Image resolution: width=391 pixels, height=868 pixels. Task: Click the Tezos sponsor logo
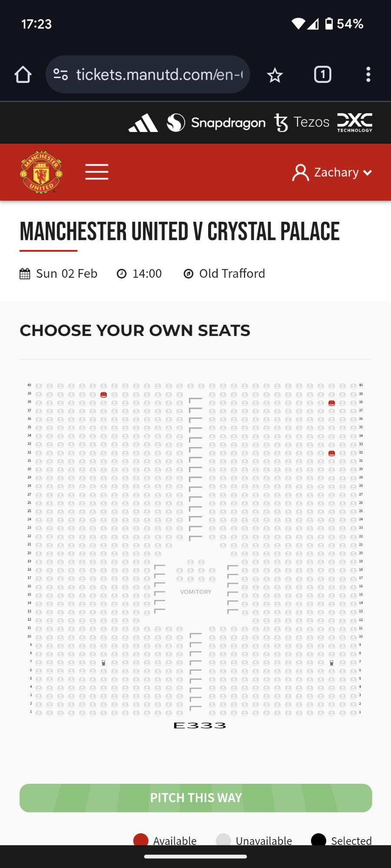pyautogui.click(x=302, y=122)
